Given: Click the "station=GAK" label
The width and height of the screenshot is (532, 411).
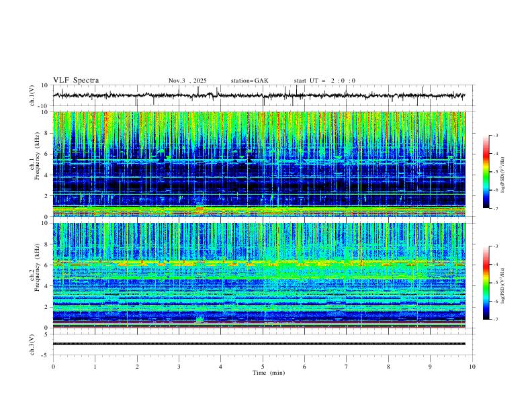Looking at the screenshot, I should pyautogui.click(x=249, y=81).
